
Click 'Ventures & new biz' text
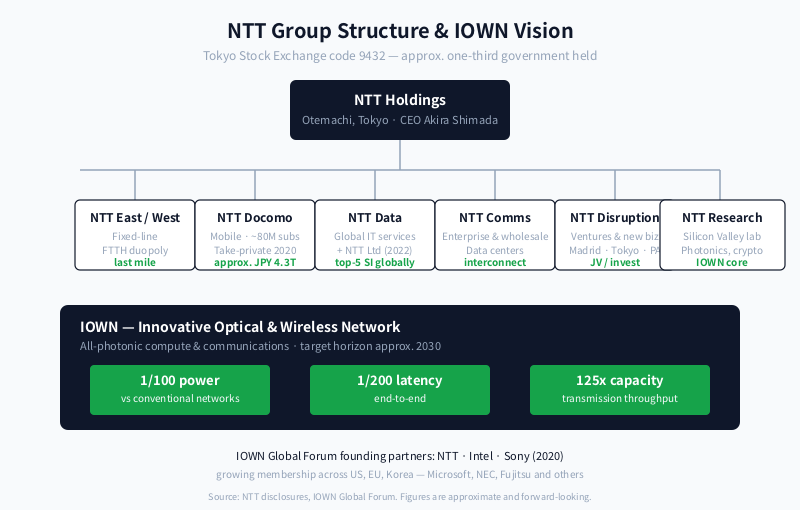click(x=615, y=237)
